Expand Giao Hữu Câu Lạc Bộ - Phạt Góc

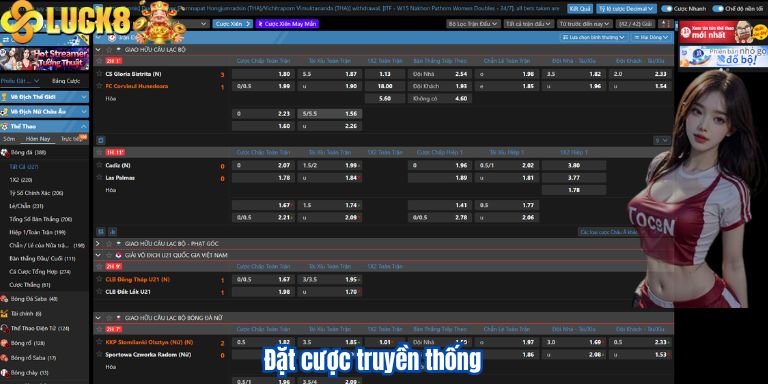click(x=98, y=243)
